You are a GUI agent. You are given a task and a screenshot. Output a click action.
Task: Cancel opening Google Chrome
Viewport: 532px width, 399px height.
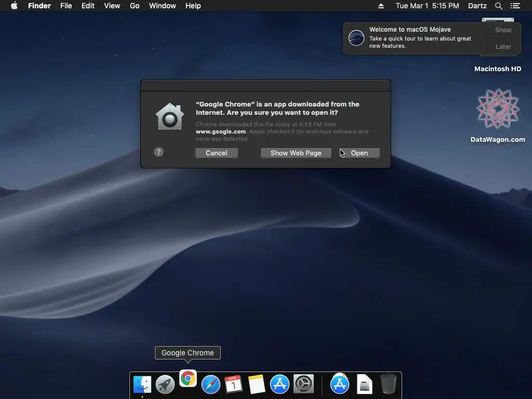217,153
